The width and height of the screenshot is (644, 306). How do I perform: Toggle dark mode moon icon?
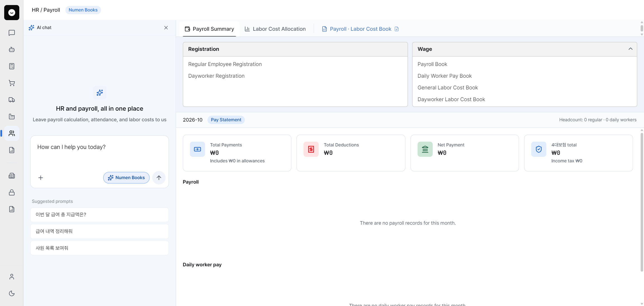(12, 293)
